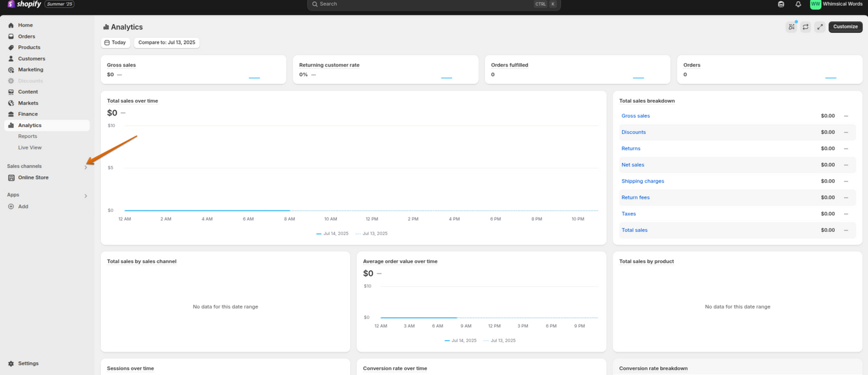Click the Total sales by product title
Screen dimensions: 868x375
click(646, 261)
